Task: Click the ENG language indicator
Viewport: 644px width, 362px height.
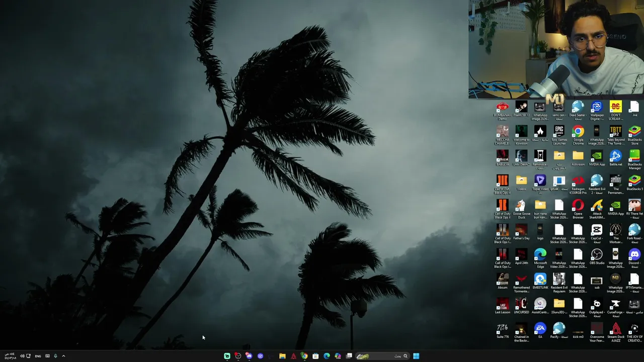Action: pyautogui.click(x=38, y=356)
